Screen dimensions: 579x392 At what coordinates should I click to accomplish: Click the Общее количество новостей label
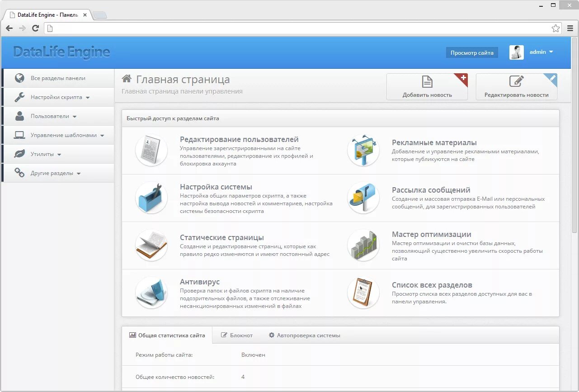175,377
